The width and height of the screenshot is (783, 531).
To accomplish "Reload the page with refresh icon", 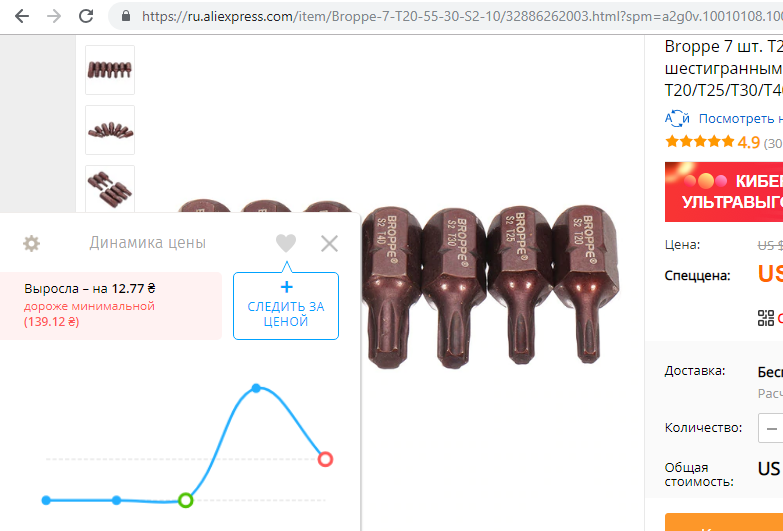I will click(x=86, y=16).
